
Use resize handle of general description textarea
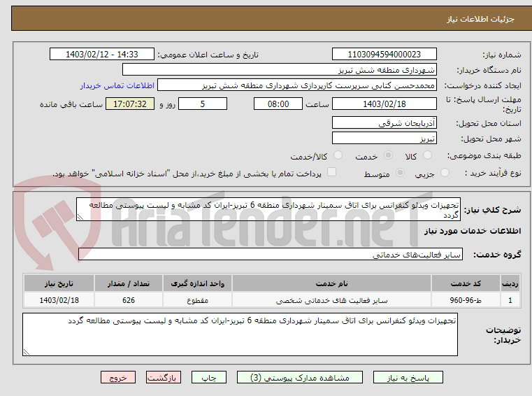[x=80, y=218]
